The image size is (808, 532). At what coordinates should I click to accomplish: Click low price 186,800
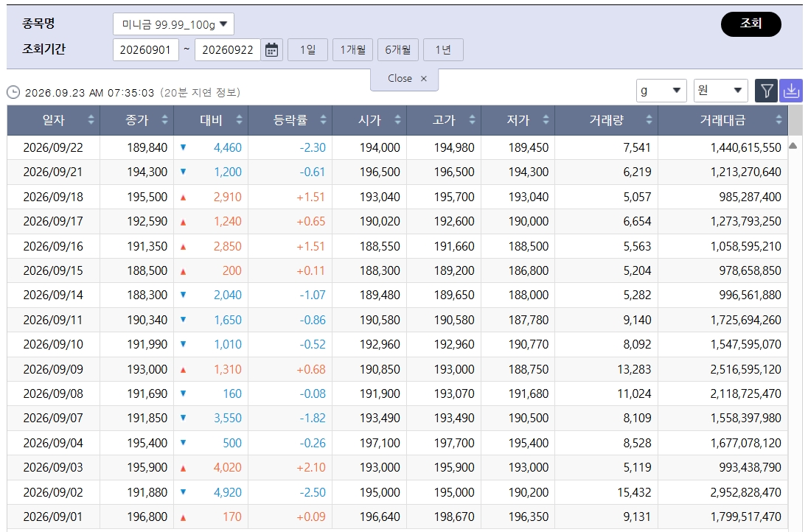(x=529, y=270)
